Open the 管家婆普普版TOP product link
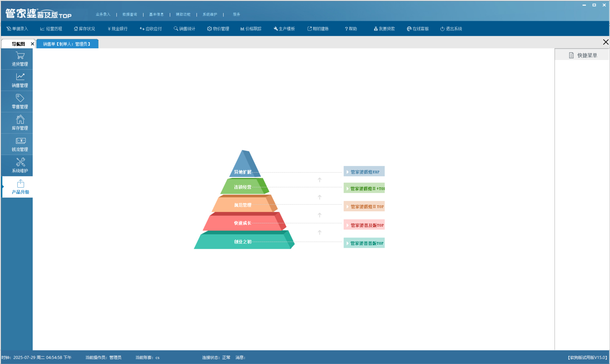Screen dimensions: 610x364 [364, 243]
